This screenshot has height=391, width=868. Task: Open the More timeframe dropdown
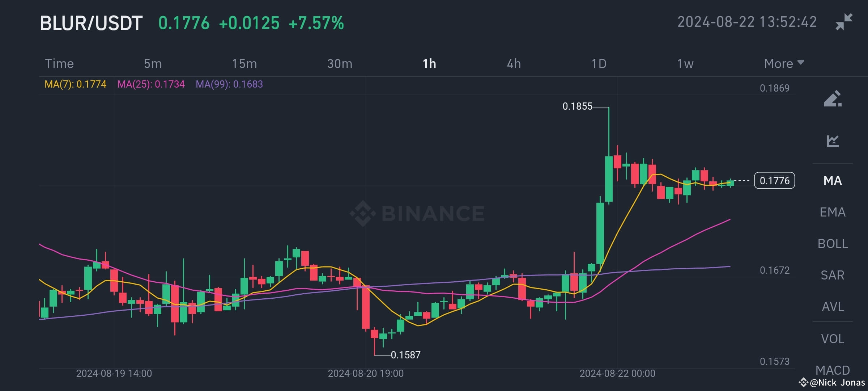click(x=783, y=63)
